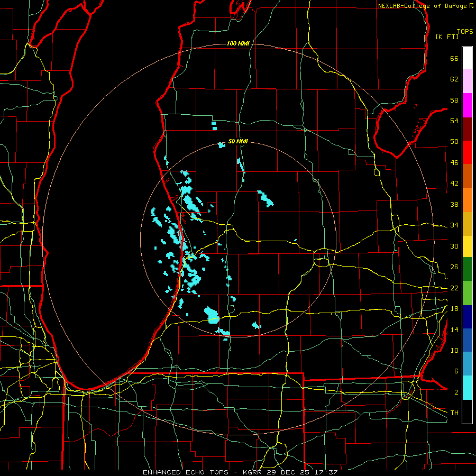Click the legend value 34

point(454,225)
